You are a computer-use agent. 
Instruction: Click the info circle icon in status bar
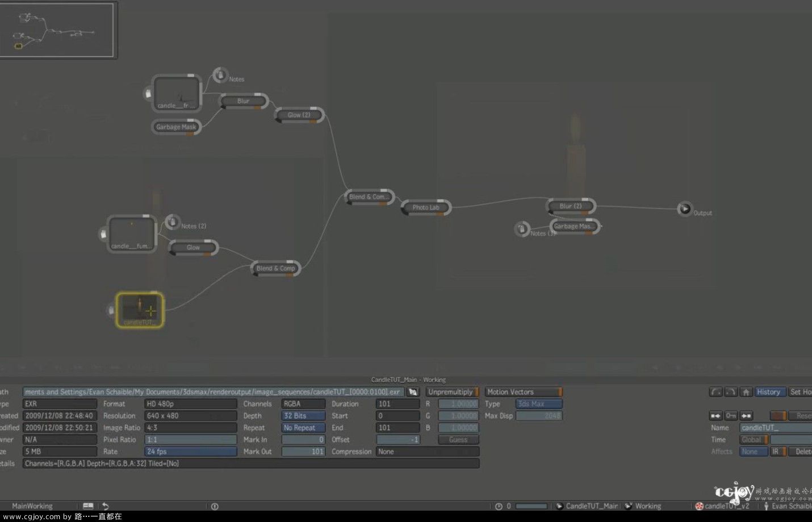pos(215,506)
